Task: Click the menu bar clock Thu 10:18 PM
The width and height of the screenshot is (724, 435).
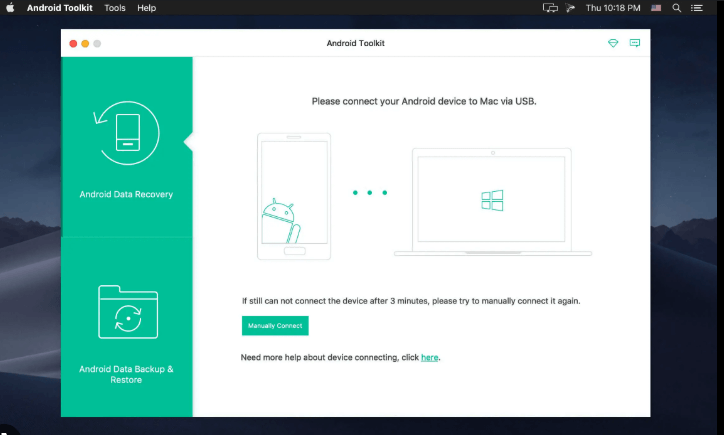Action: click(x=613, y=8)
